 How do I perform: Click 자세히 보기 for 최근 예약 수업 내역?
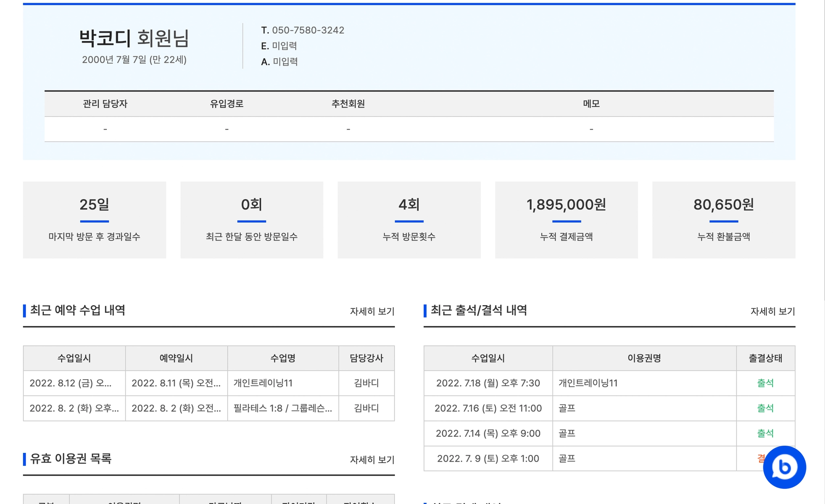372,311
